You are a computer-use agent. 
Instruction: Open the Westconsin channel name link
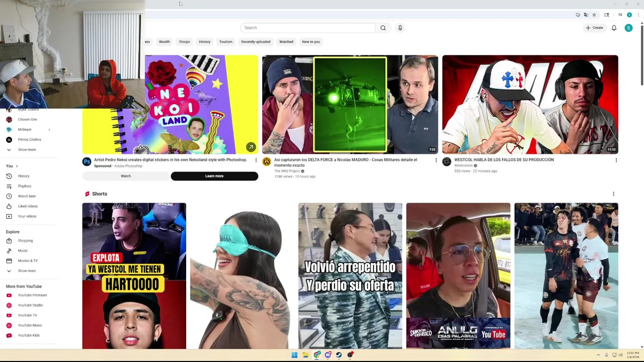point(463,165)
